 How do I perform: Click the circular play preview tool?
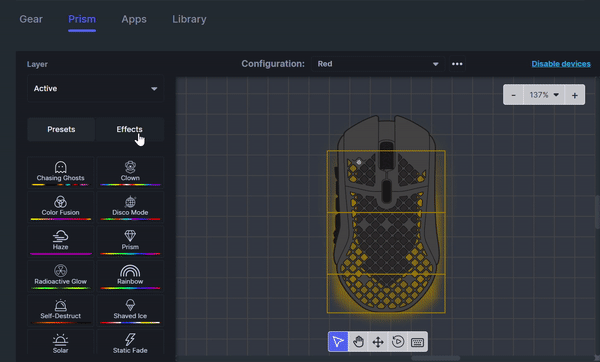point(398,341)
